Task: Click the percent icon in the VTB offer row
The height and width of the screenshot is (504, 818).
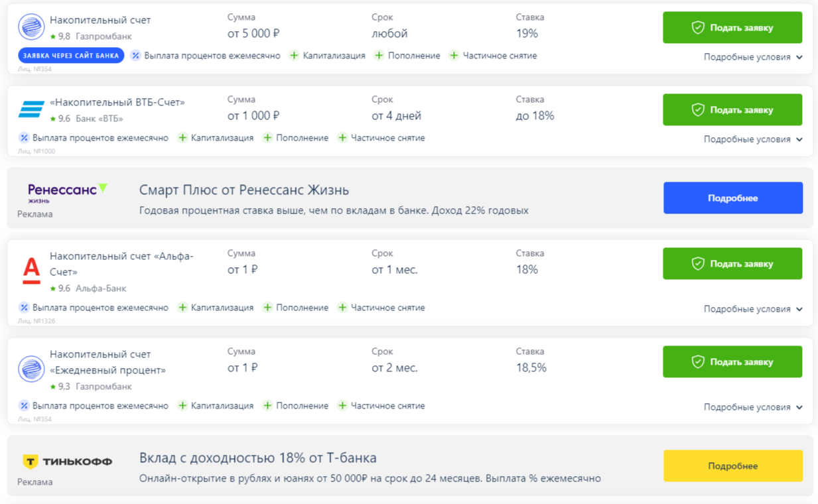Action: 24,138
